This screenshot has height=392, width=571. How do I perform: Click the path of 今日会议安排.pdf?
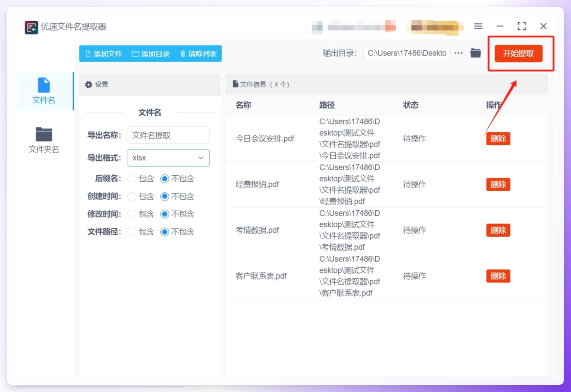[x=350, y=139]
